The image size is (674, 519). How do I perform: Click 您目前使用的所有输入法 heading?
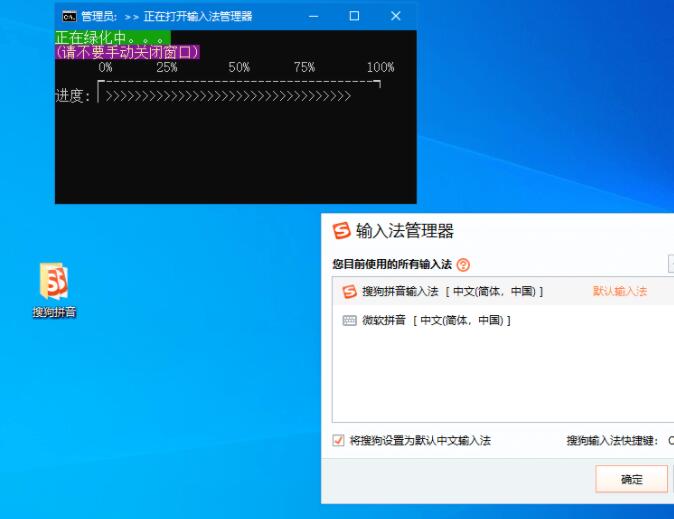coord(392,264)
